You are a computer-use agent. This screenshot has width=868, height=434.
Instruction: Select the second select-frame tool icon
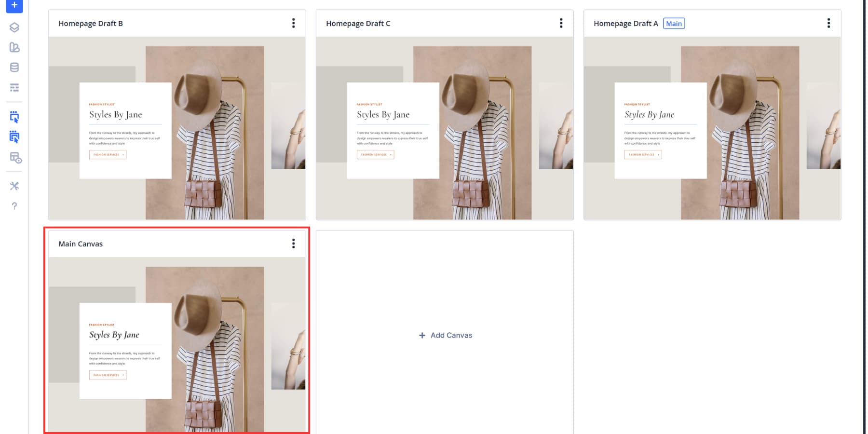[14, 137]
